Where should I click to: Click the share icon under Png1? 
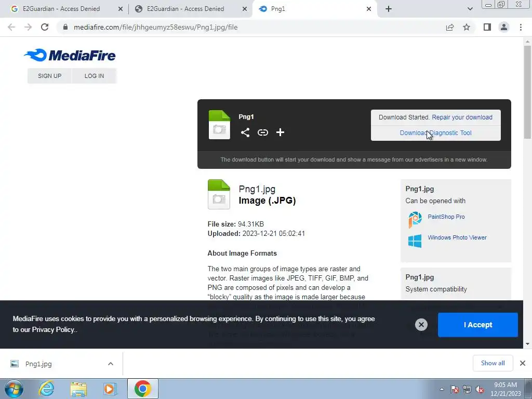245,132
